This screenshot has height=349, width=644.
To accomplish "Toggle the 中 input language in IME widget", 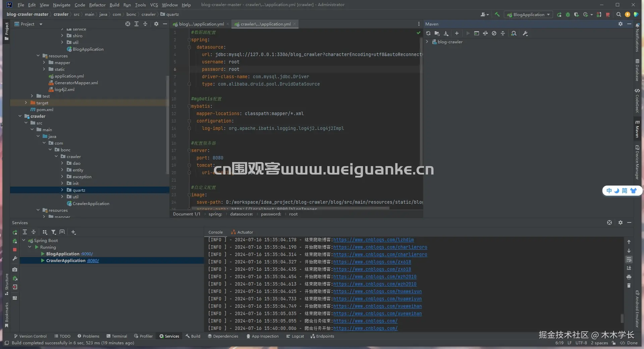I will 609,191.
